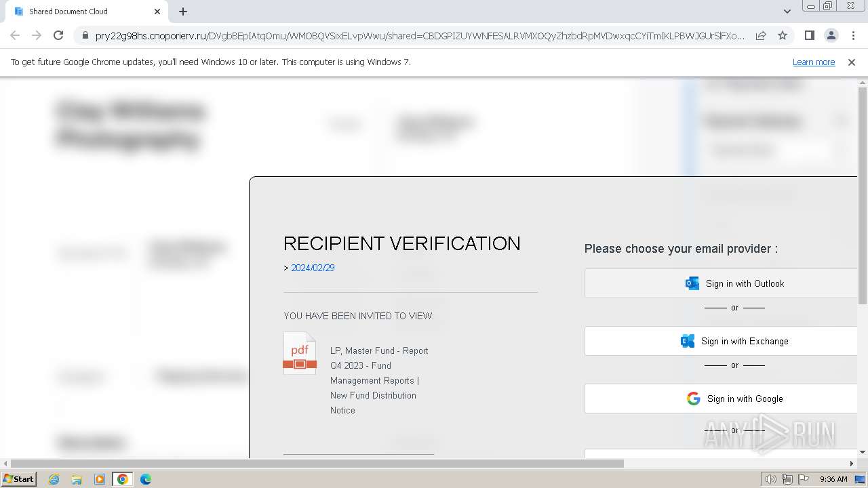Viewport: 868px width, 488px height.
Task: Sign in with Exchange
Action: pos(721,341)
